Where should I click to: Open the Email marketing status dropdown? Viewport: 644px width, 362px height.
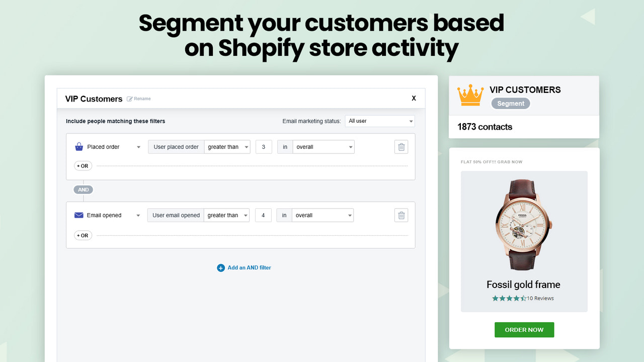tap(380, 121)
